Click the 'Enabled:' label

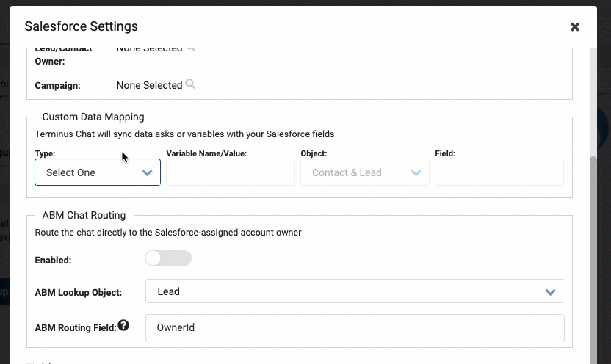[x=53, y=260]
